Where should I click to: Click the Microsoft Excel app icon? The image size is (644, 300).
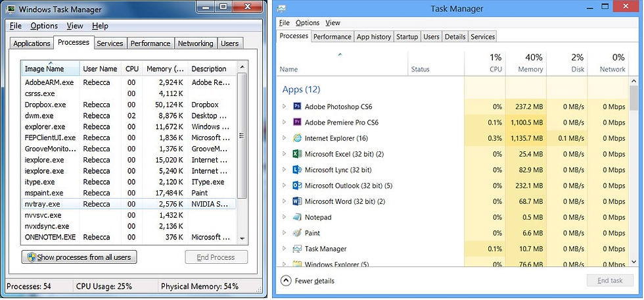pyautogui.click(x=298, y=154)
